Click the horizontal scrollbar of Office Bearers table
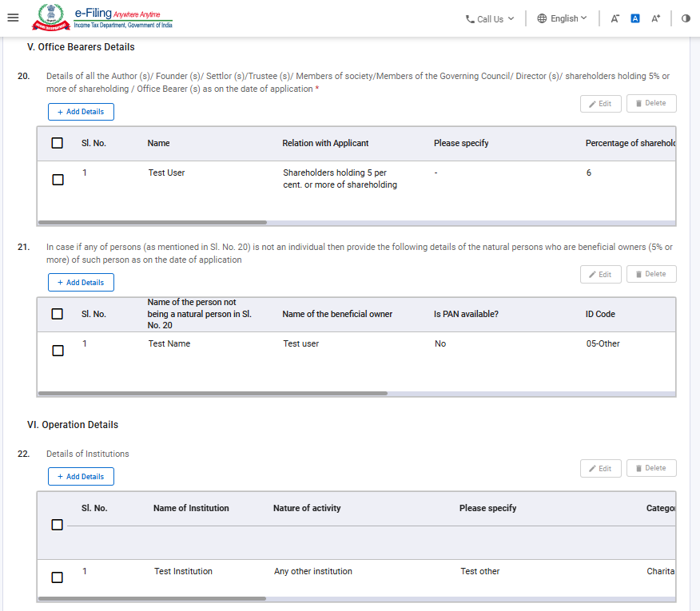The height and width of the screenshot is (611, 700). (152, 223)
